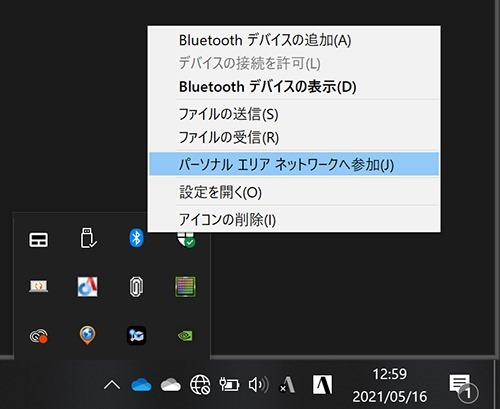
Task: Open Windows Security shield tray icon
Action: coord(186,240)
